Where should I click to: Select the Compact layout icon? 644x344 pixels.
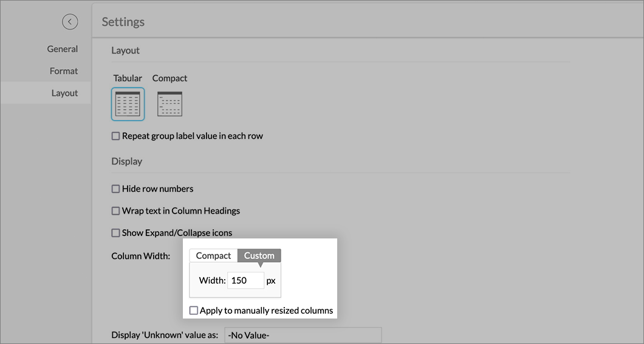(x=170, y=104)
